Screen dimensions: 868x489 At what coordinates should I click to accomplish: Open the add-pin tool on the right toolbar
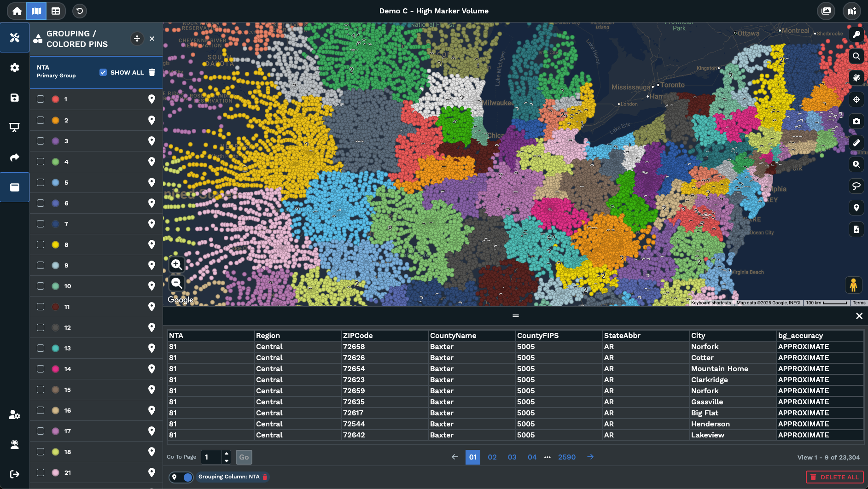(x=856, y=208)
